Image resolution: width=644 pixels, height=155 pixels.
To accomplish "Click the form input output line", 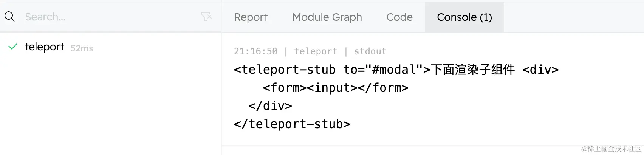I will click(x=336, y=88).
